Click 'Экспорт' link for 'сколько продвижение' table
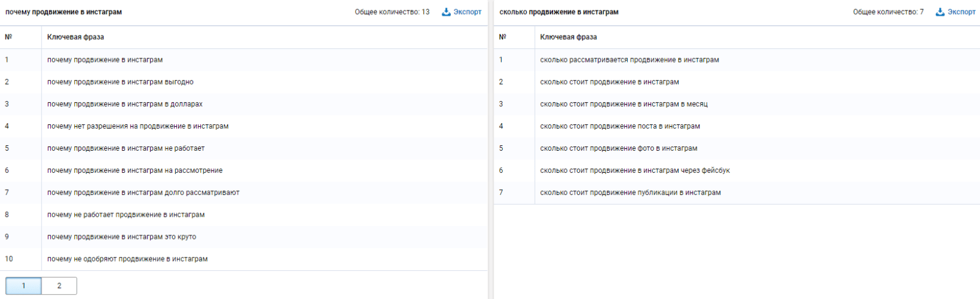The height and width of the screenshot is (299, 980). click(961, 12)
